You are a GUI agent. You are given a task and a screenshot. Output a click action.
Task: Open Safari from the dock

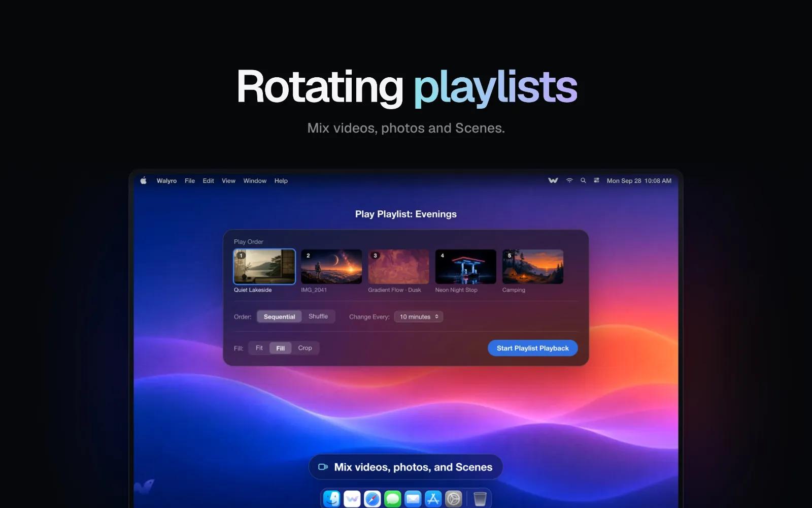point(373,499)
